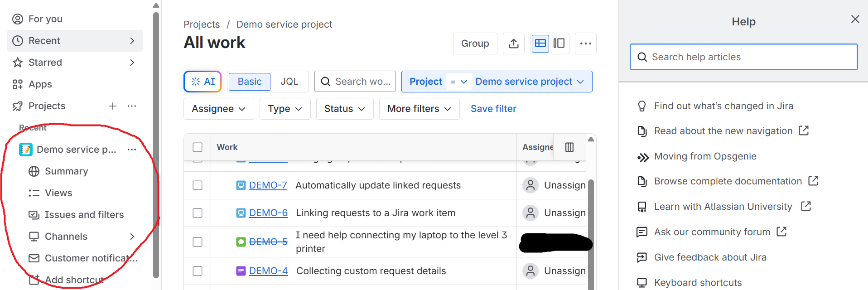Click the export work items icon
Viewport: 868px width, 290px height.
[513, 43]
